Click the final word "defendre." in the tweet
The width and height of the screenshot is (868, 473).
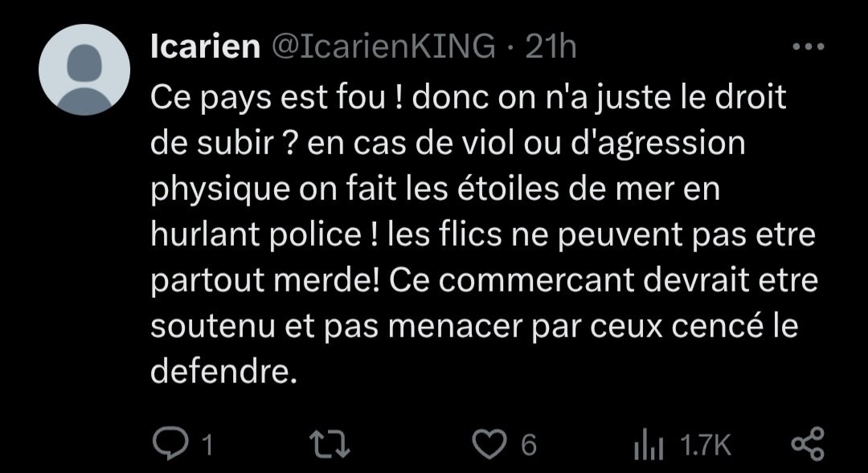pos(224,370)
